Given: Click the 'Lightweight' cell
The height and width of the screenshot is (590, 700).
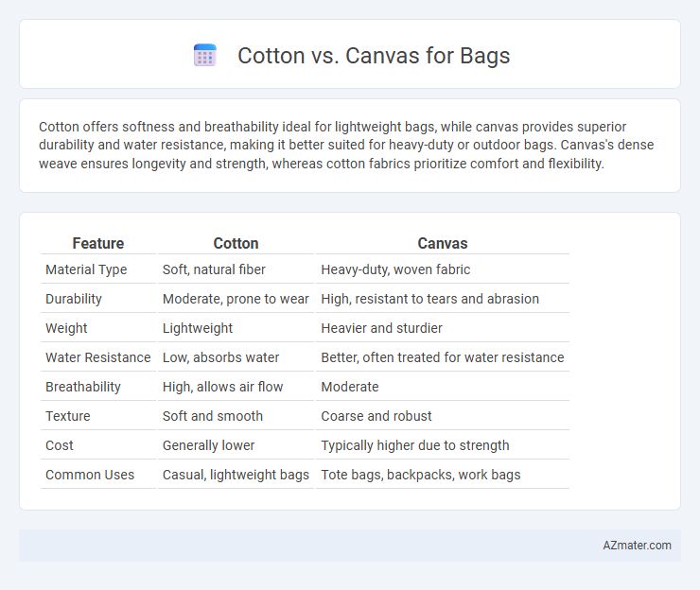Looking at the screenshot, I should pos(198,328).
